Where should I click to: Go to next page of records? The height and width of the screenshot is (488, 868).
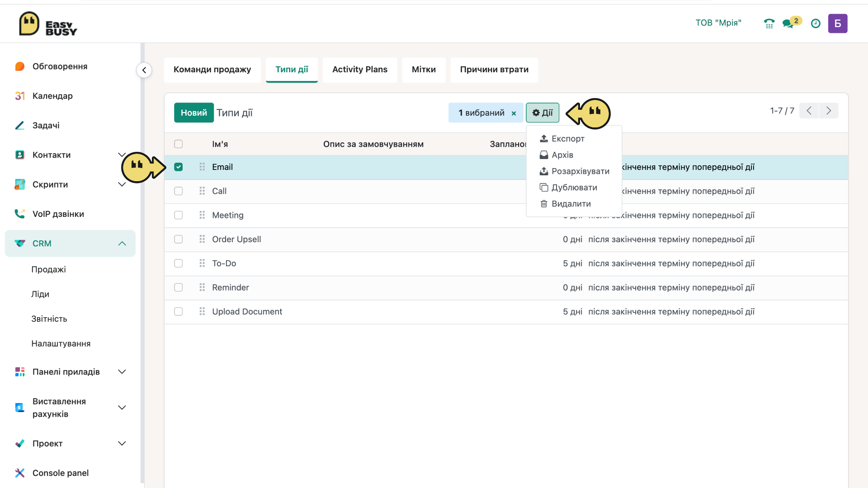(829, 111)
